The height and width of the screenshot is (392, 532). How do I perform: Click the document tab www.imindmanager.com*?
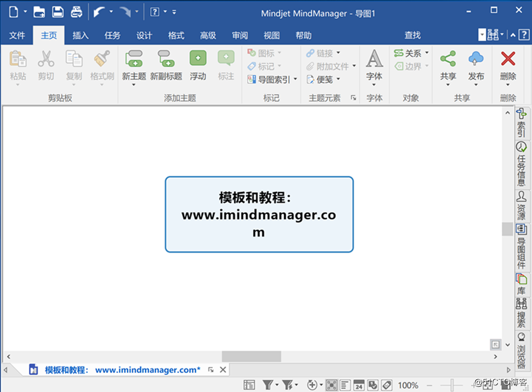pyautogui.click(x=122, y=370)
